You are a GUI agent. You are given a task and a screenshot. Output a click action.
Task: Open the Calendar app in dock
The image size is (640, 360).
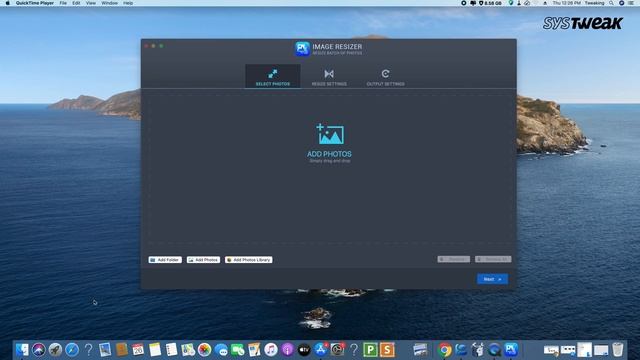point(138,350)
